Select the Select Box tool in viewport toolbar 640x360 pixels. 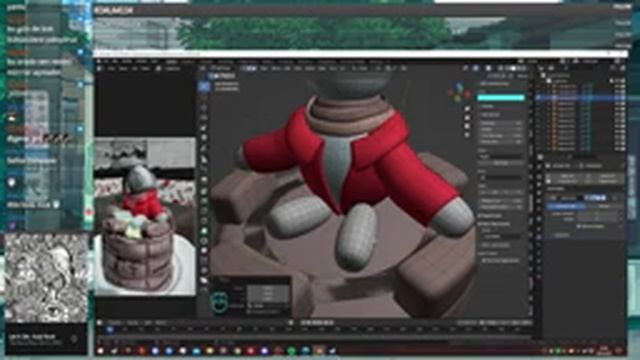click(x=204, y=87)
